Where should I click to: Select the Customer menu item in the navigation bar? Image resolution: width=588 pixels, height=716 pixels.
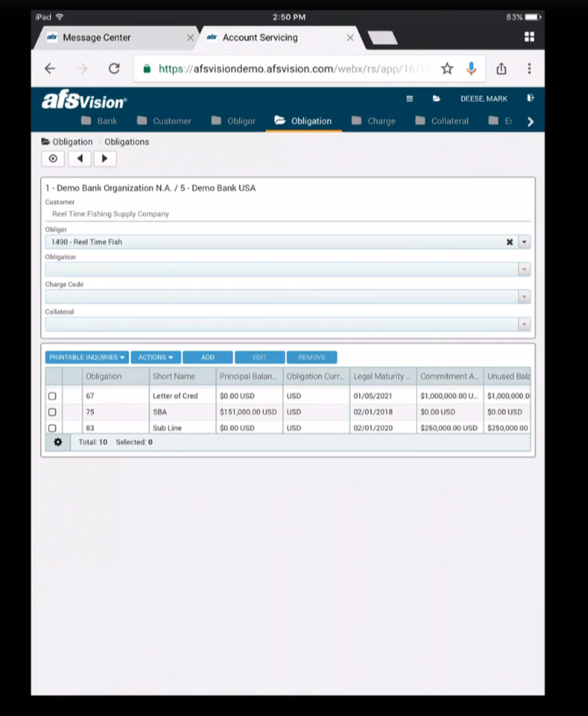(x=172, y=121)
